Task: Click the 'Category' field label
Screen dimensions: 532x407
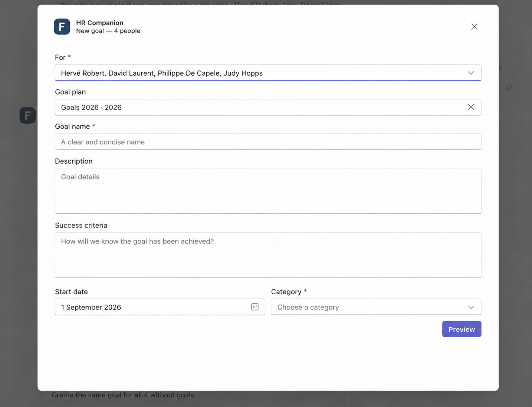Action: (286, 292)
